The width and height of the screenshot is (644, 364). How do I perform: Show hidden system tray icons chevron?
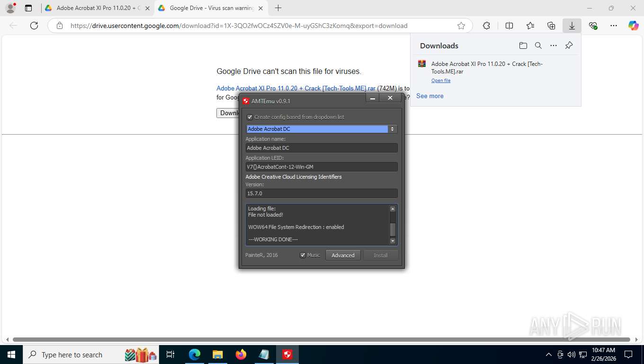tap(549, 355)
